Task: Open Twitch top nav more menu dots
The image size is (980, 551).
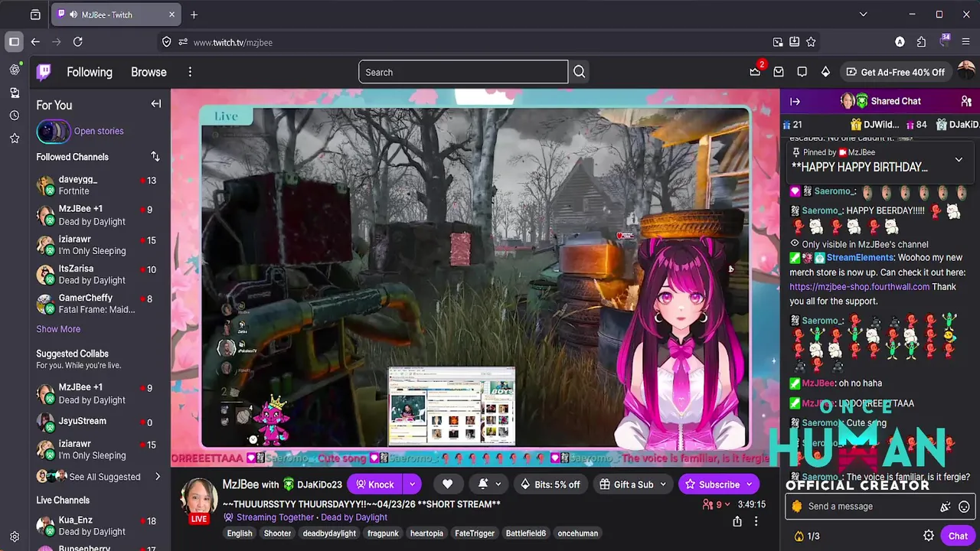Action: (190, 72)
